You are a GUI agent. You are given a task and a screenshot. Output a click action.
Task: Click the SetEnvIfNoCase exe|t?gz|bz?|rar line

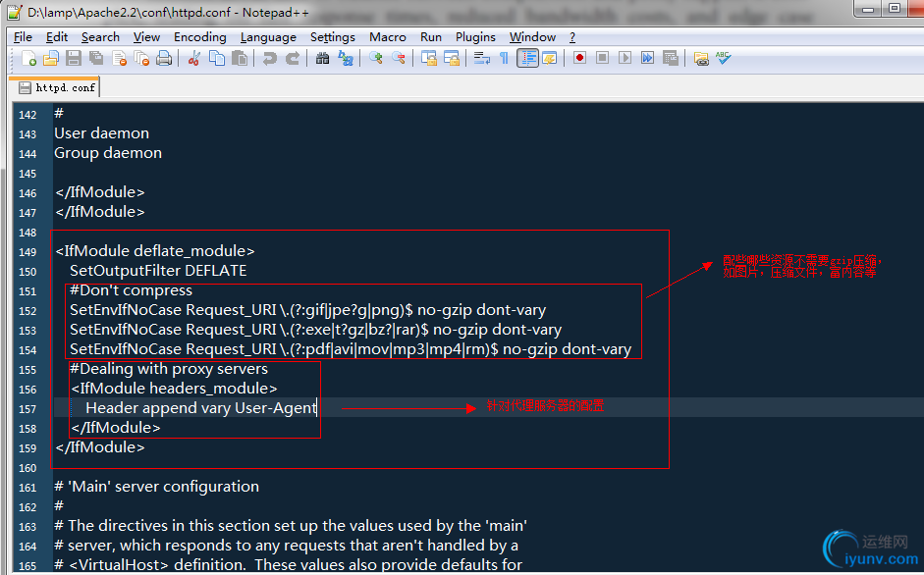pyautogui.click(x=315, y=330)
